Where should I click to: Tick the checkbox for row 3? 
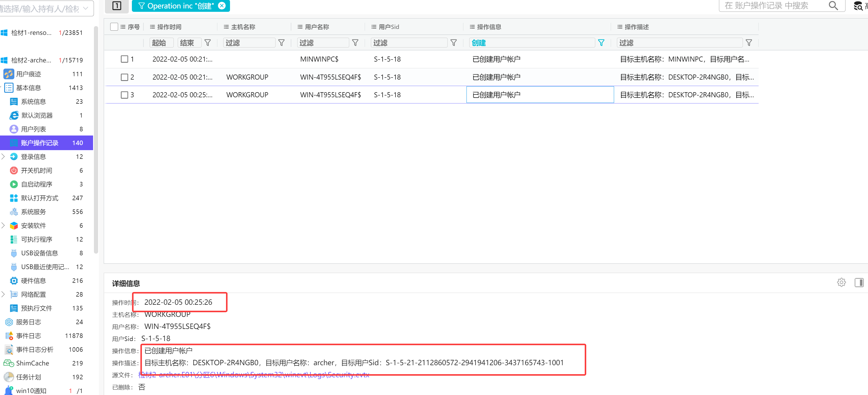pos(124,95)
